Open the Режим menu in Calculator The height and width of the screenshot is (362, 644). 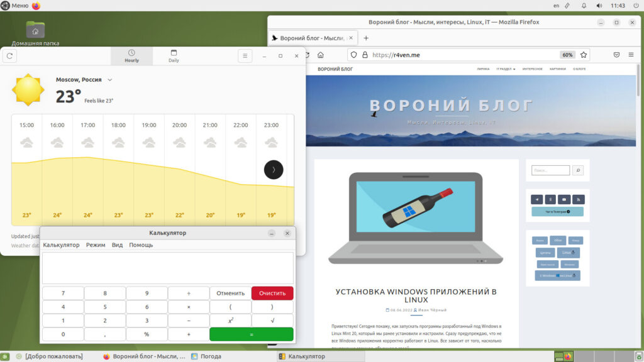96,244
